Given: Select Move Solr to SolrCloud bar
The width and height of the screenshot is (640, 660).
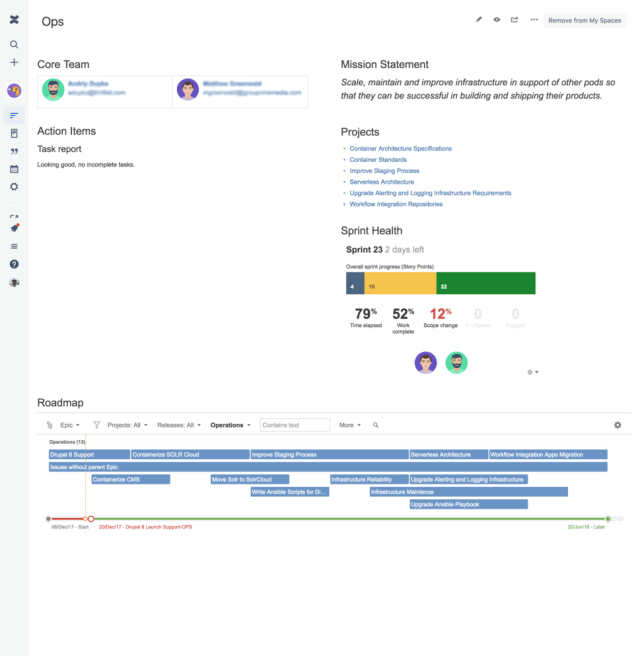Looking at the screenshot, I should pyautogui.click(x=250, y=479).
